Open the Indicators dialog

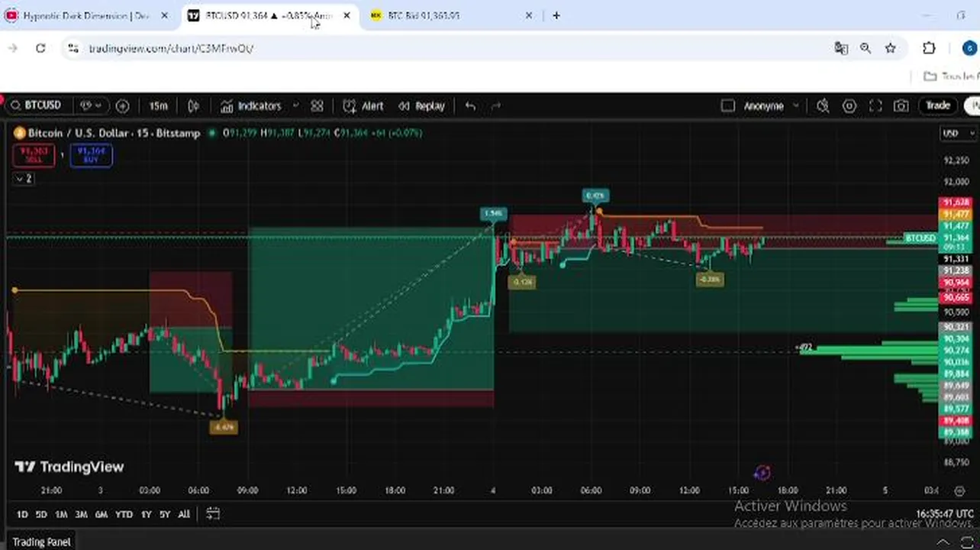pos(251,106)
